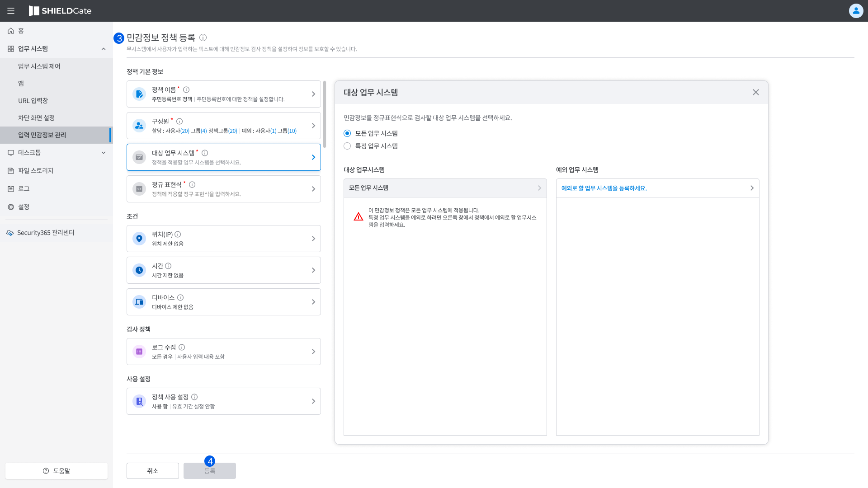
Task: Click the 로그 clipboard icon
Action: click(11, 189)
